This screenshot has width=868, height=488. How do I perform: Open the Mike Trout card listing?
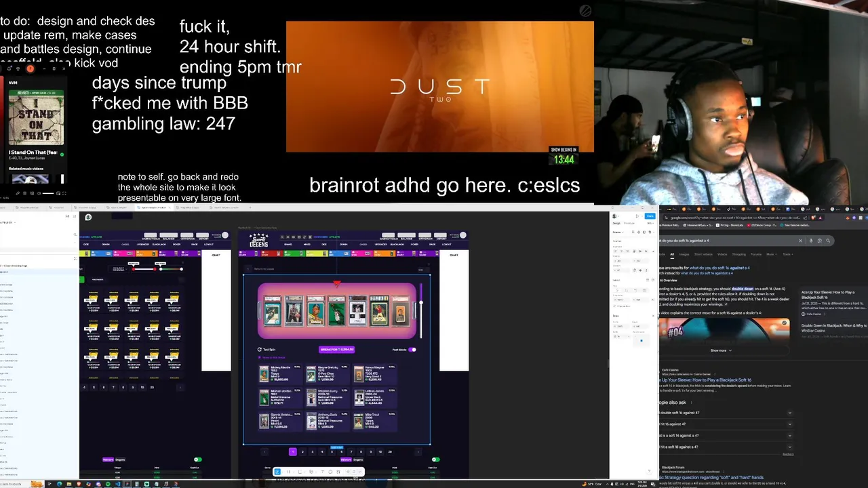(x=374, y=422)
